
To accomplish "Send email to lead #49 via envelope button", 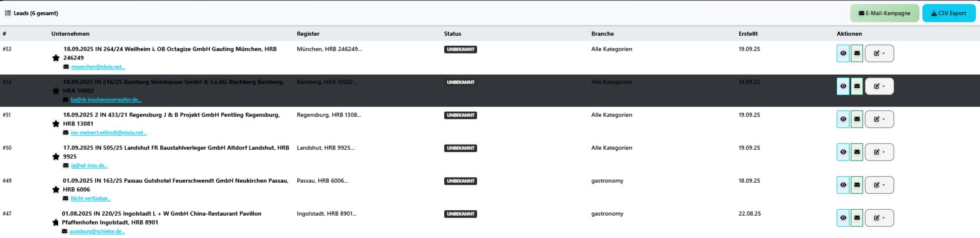I will (857, 185).
